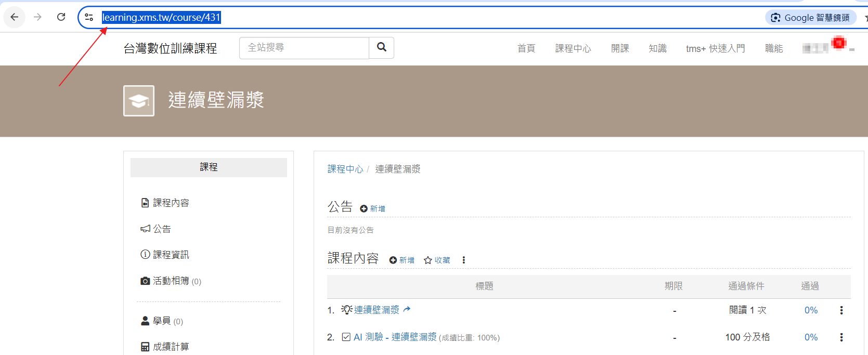The height and width of the screenshot is (355, 868).
Task: Click the browser back arrow button
Action: [x=15, y=17]
